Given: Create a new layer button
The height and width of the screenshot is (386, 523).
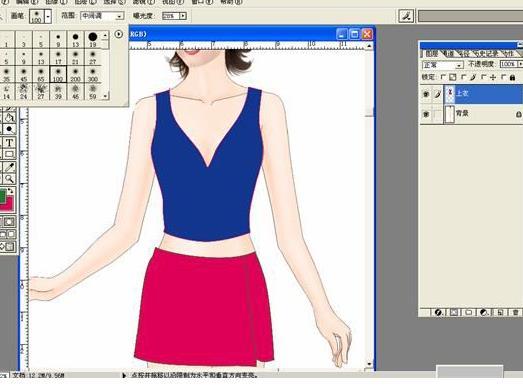Looking at the screenshot, I should 500,312.
